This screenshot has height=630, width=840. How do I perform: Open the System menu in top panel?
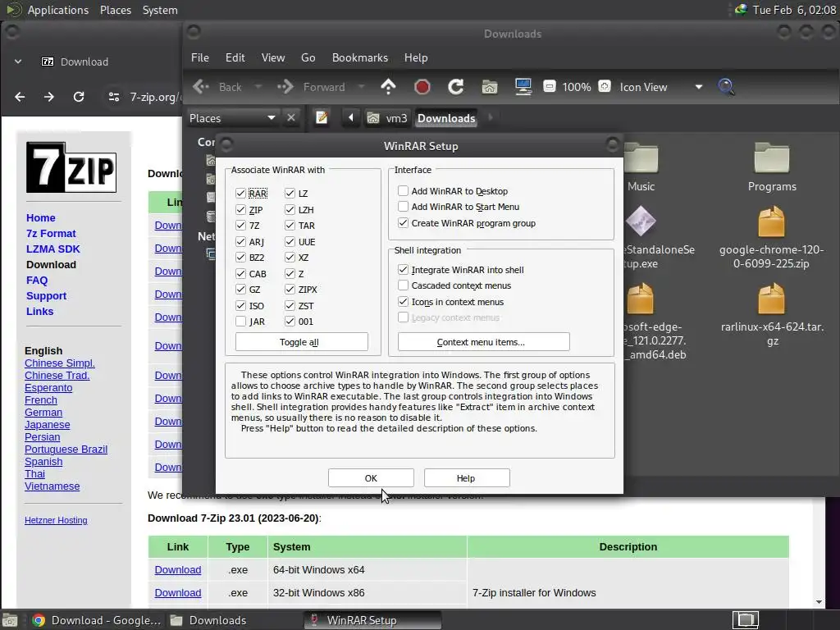160,10
